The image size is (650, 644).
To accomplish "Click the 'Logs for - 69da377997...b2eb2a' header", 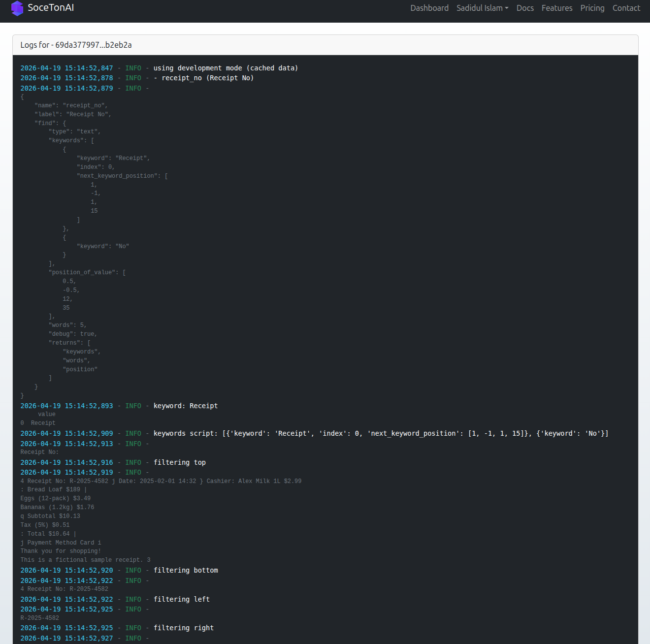I will pyautogui.click(x=76, y=45).
